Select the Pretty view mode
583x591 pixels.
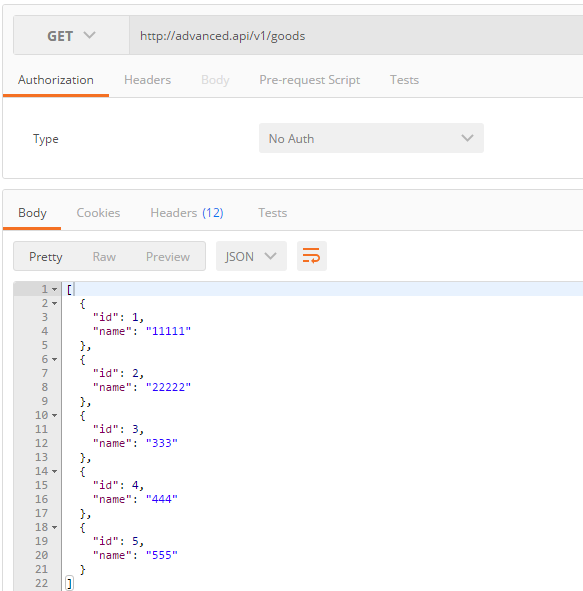(x=46, y=257)
